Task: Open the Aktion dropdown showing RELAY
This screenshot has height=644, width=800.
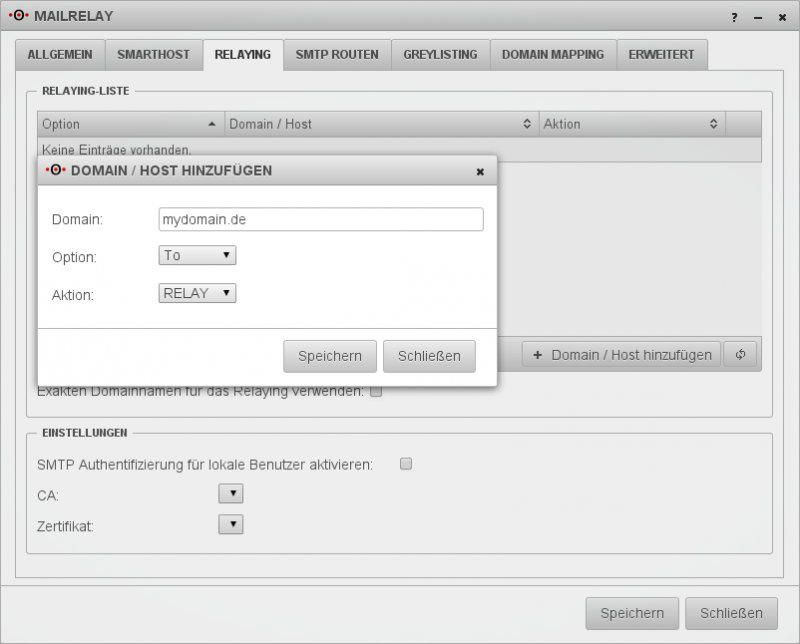Action: click(196, 293)
